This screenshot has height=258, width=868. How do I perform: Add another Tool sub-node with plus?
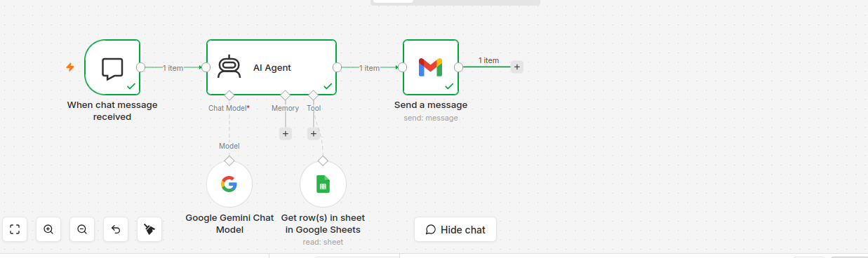[314, 133]
